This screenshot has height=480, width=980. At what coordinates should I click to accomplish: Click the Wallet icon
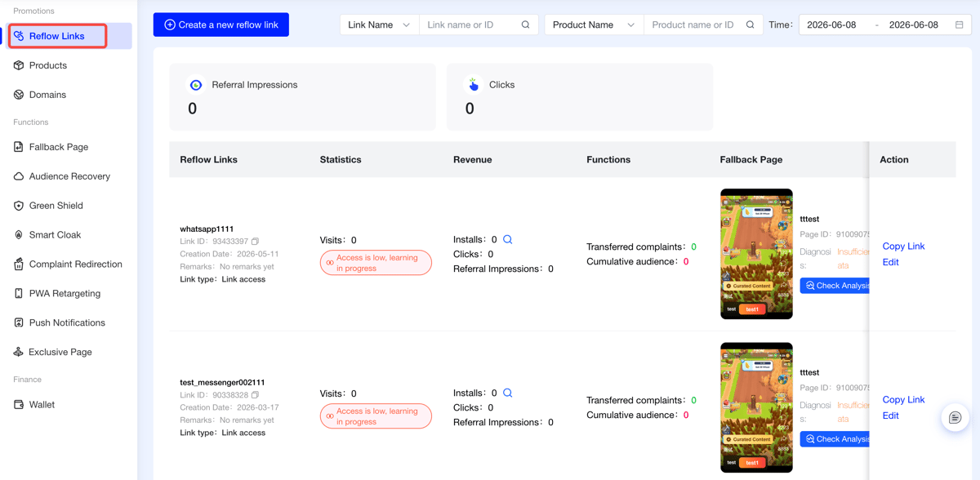point(19,405)
